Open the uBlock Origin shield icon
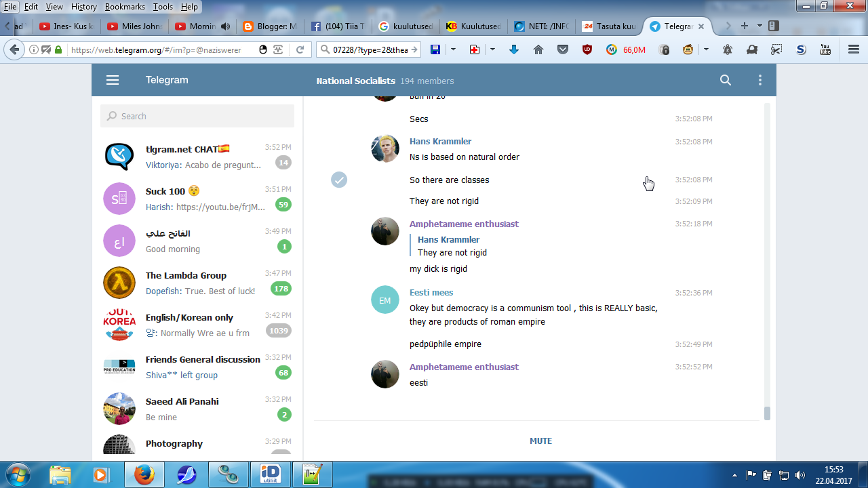 587,49
